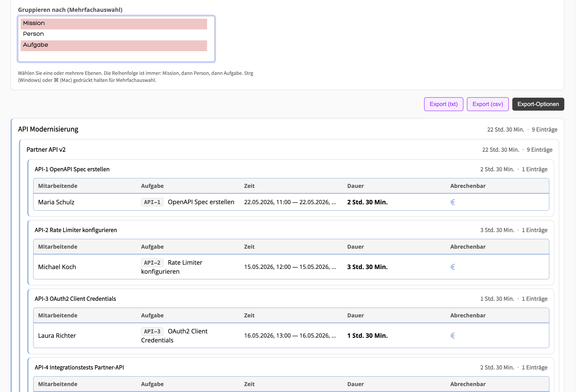Click the Michael Koch employee cell
This screenshot has height=392, width=588.
[57, 267]
